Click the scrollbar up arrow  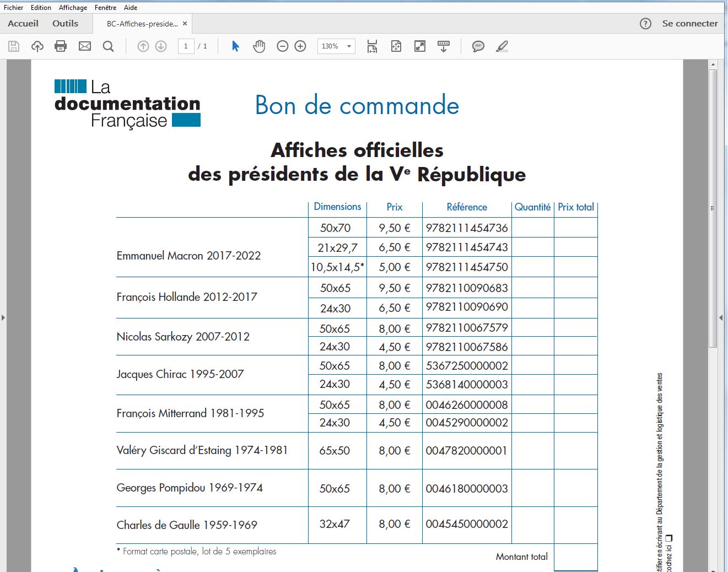[713, 64]
